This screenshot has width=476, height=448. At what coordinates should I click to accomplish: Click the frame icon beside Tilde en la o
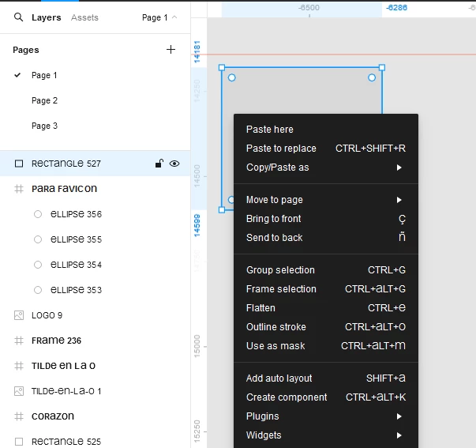click(x=19, y=366)
